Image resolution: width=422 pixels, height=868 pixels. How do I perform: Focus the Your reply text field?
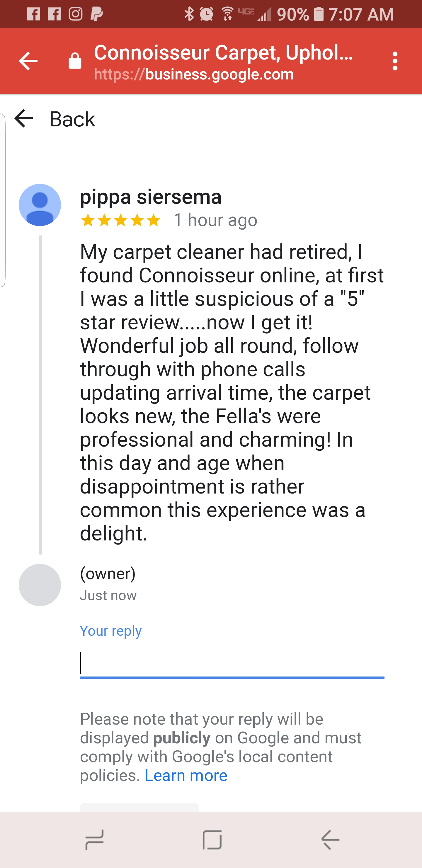[x=232, y=663]
